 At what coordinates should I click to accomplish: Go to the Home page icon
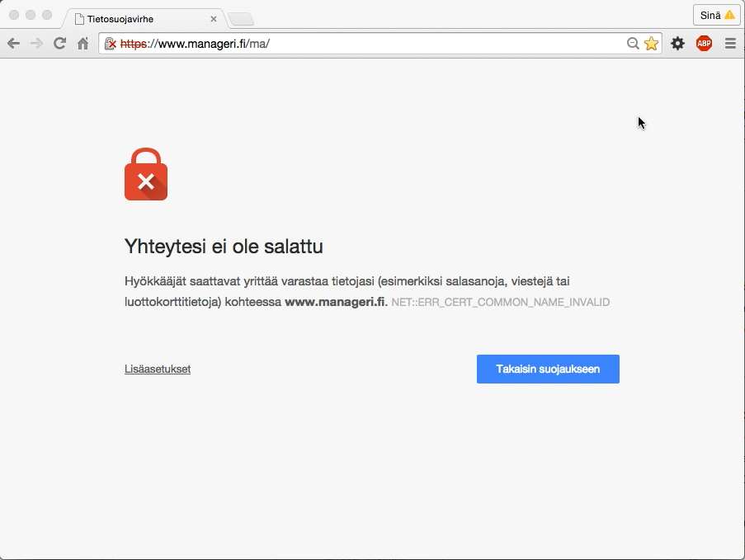(x=83, y=44)
